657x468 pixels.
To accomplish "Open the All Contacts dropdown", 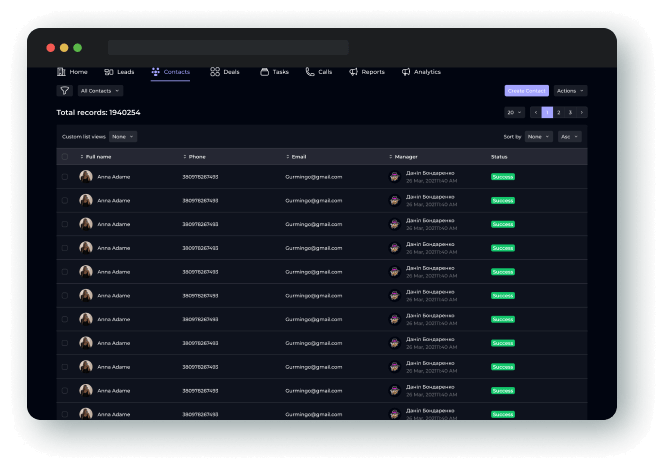I will (x=100, y=91).
